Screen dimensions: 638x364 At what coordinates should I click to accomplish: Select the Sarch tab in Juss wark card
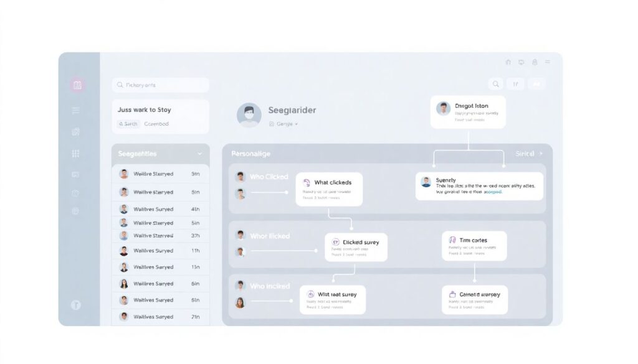pos(128,124)
